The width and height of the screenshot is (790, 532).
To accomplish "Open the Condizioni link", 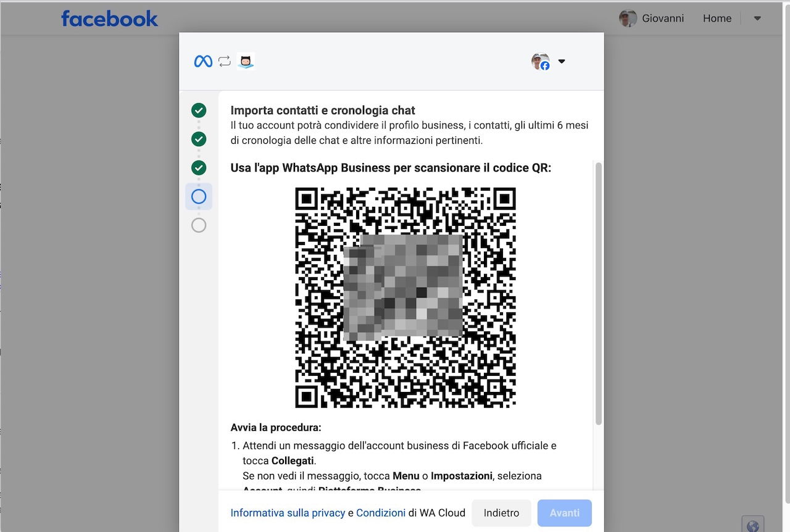I will click(x=381, y=513).
